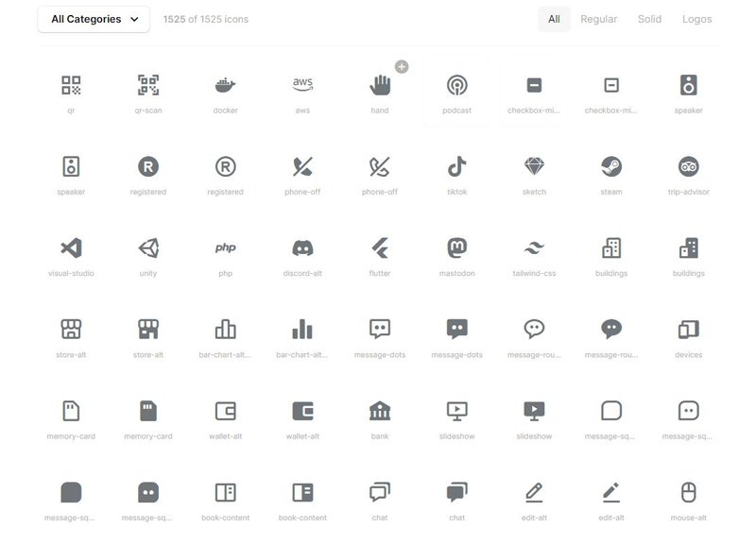756x545 pixels.
Task: Open the podcast icon
Action: pos(457,85)
